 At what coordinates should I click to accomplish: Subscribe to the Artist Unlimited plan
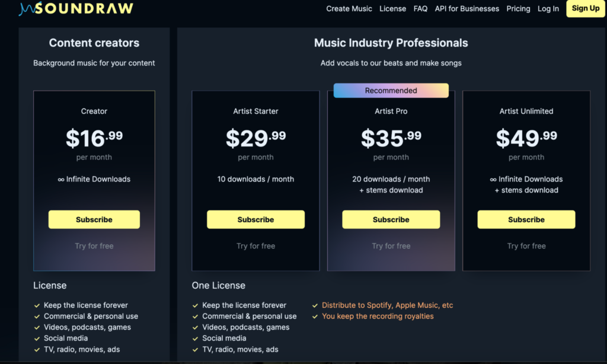[x=526, y=219]
